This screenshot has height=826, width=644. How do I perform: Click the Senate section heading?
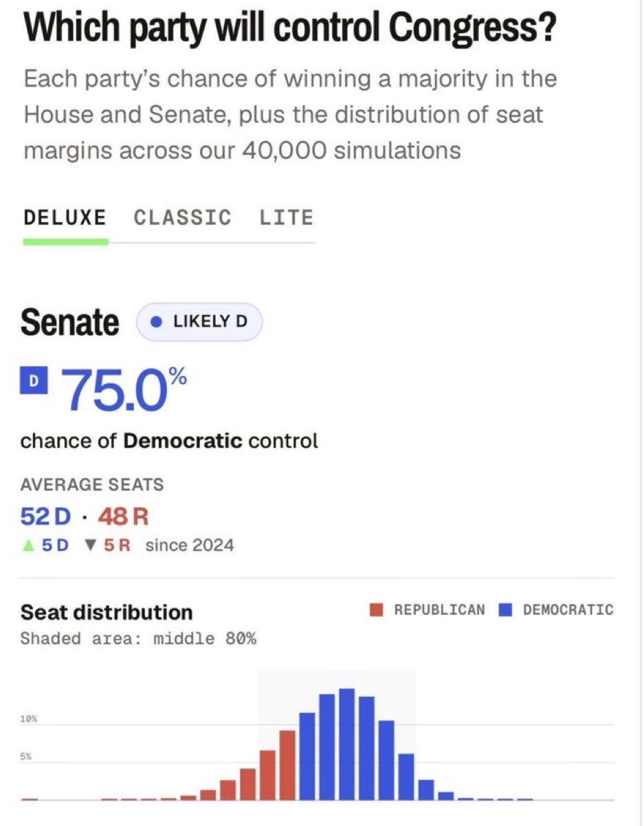click(x=70, y=322)
